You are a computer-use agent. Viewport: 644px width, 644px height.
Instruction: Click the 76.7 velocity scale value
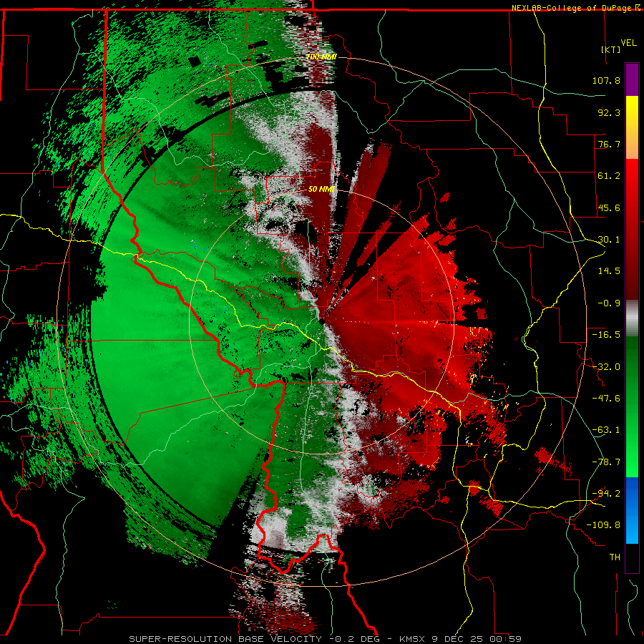(x=609, y=144)
